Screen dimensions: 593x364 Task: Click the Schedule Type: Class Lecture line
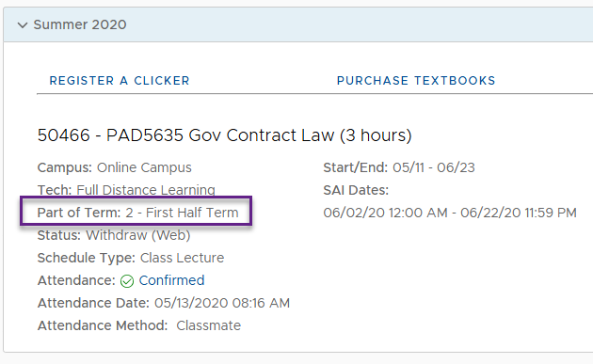click(131, 258)
